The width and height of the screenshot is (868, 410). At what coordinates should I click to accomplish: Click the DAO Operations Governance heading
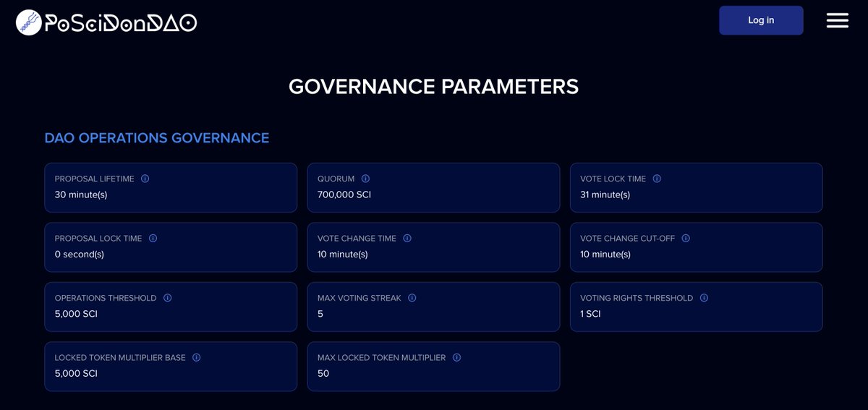click(157, 137)
